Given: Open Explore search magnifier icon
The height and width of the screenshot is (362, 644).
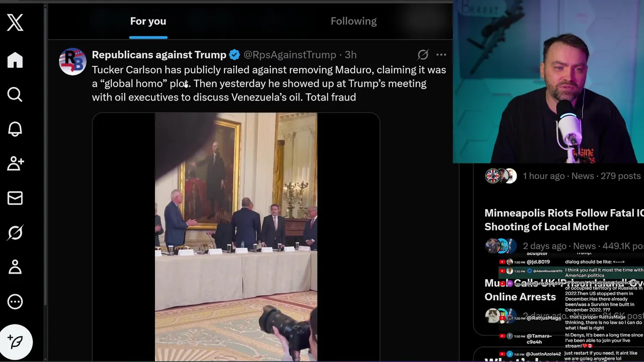Looking at the screenshot, I should coord(15,95).
